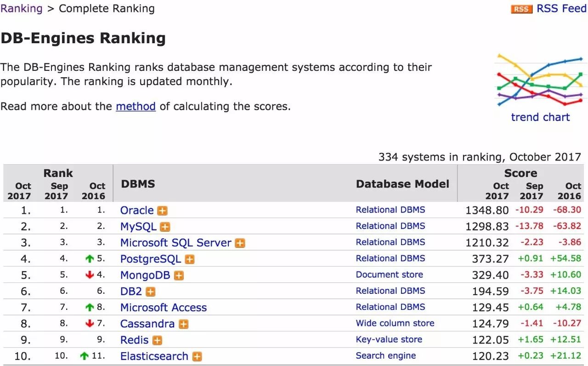The image size is (588, 366).
Task: Click the DB-Engines Ranking heading
Action: (x=83, y=38)
